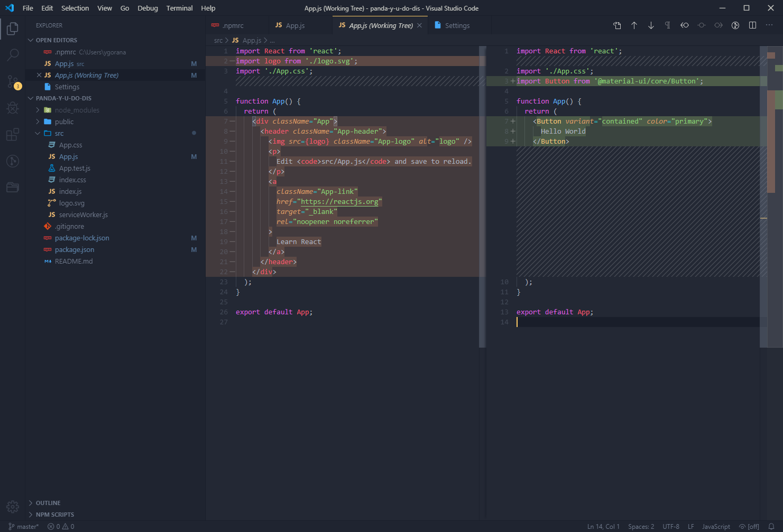Click JavaScript language mode in status bar
This screenshot has height=532, width=783.
point(716,526)
